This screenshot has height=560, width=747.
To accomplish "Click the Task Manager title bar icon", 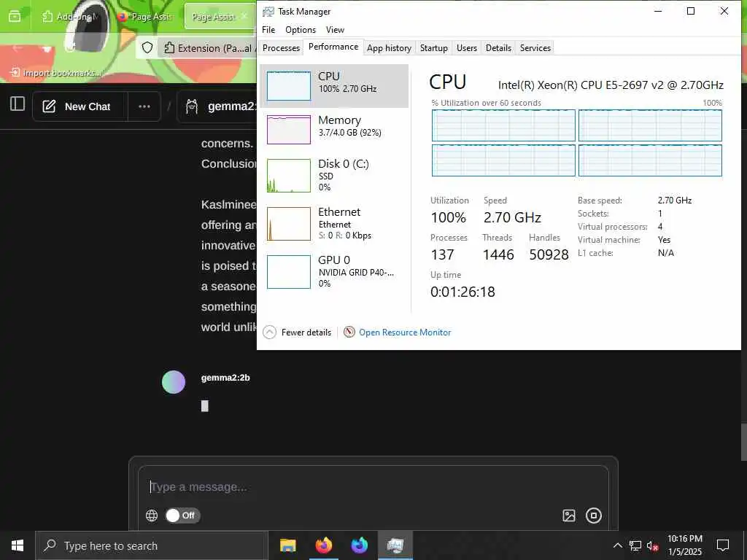I will pyautogui.click(x=268, y=12).
